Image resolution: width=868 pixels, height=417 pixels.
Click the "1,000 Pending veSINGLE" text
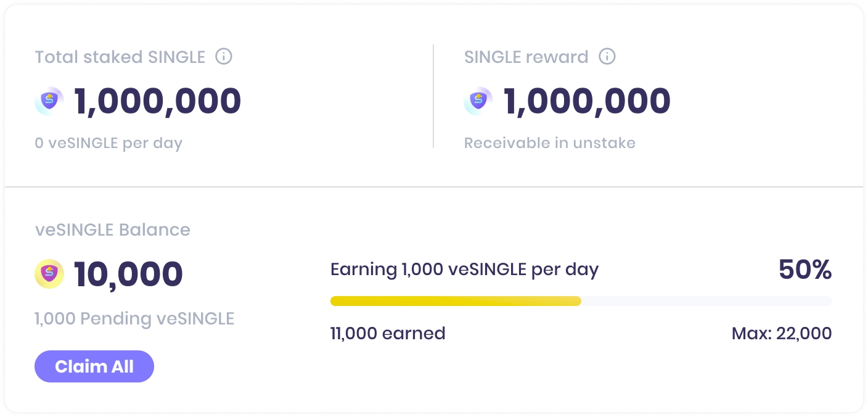pyautogui.click(x=134, y=319)
